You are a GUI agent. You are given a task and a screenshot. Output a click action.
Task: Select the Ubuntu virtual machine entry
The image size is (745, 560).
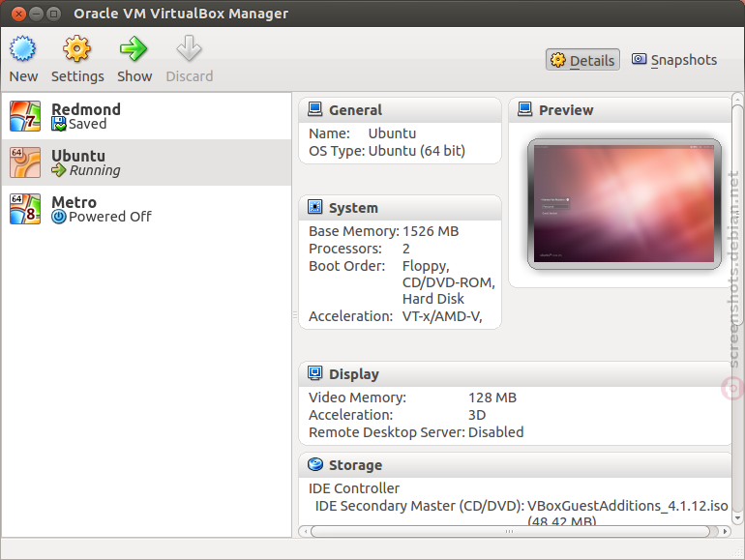click(x=146, y=162)
